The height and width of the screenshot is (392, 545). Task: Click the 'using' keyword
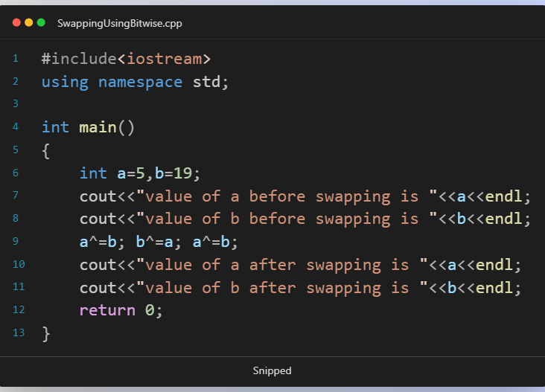tap(65, 83)
